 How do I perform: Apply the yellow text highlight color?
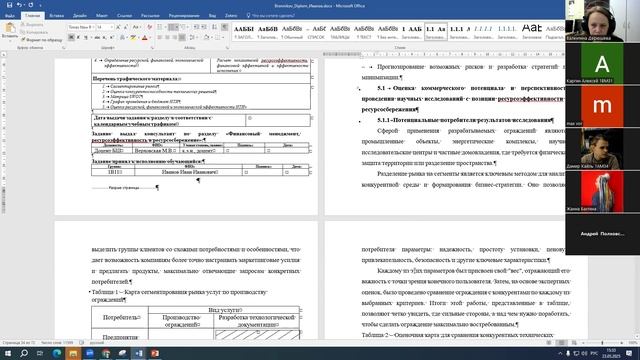(133, 38)
